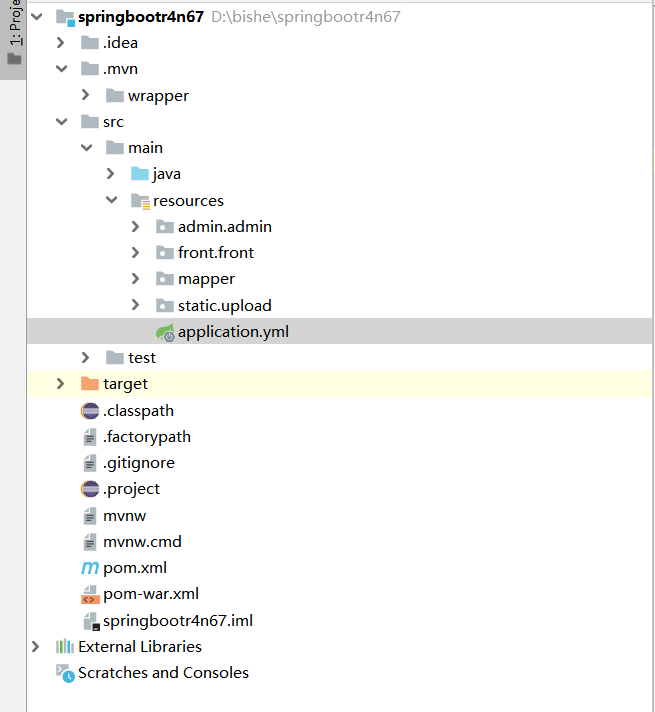Collapse the src folder arrow
The width and height of the screenshot is (655, 712).
click(61, 122)
